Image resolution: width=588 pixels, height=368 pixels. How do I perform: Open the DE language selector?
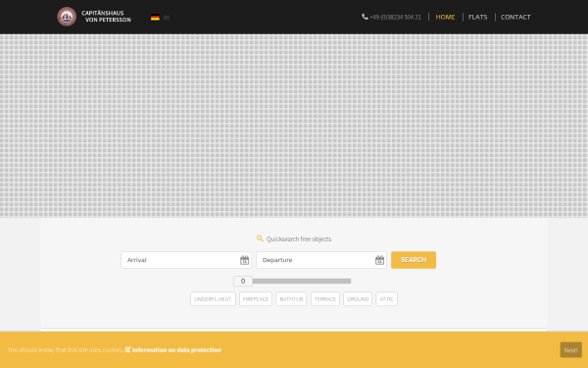[167, 18]
